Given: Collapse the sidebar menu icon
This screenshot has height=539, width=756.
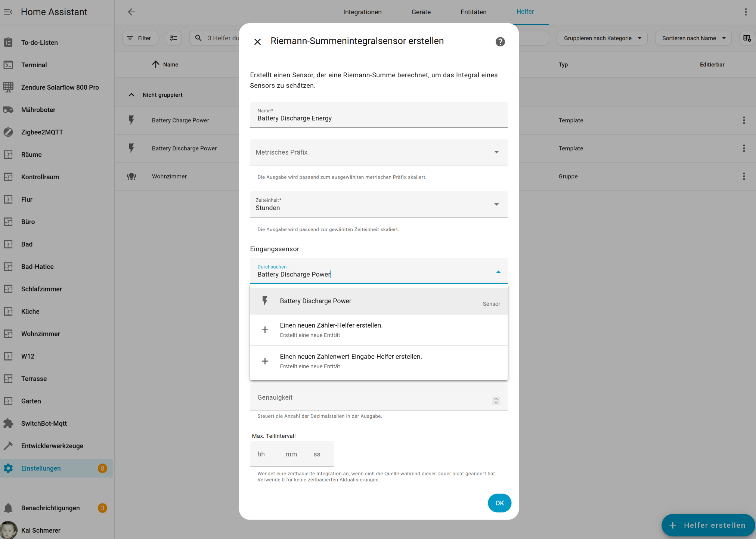Looking at the screenshot, I should [x=8, y=12].
